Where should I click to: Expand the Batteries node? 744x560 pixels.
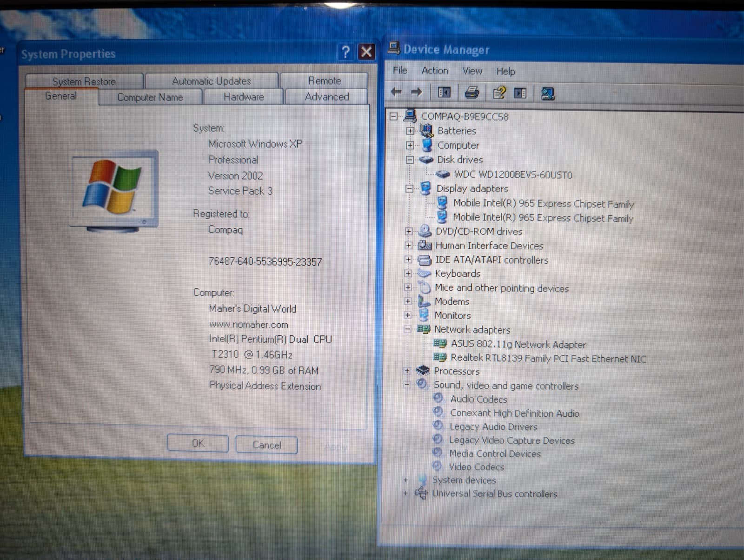coord(410,131)
